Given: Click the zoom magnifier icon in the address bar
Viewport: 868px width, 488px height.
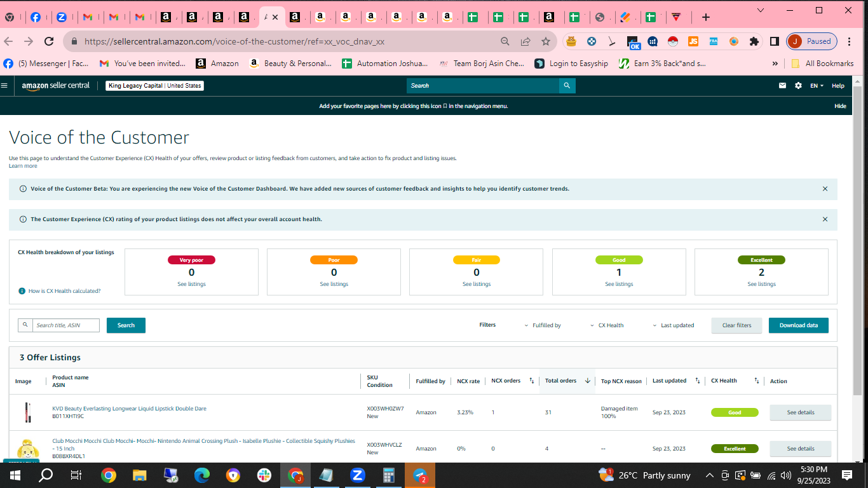Looking at the screenshot, I should click(x=505, y=41).
